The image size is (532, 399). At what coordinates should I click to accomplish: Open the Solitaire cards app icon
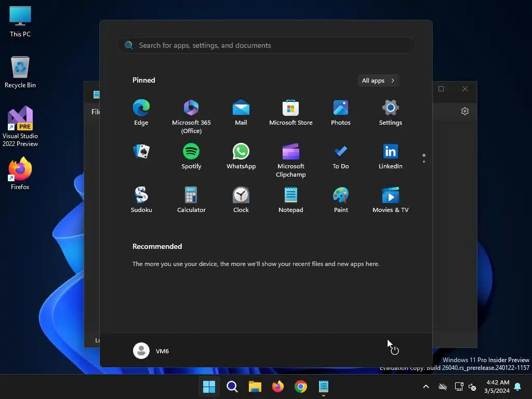141,151
